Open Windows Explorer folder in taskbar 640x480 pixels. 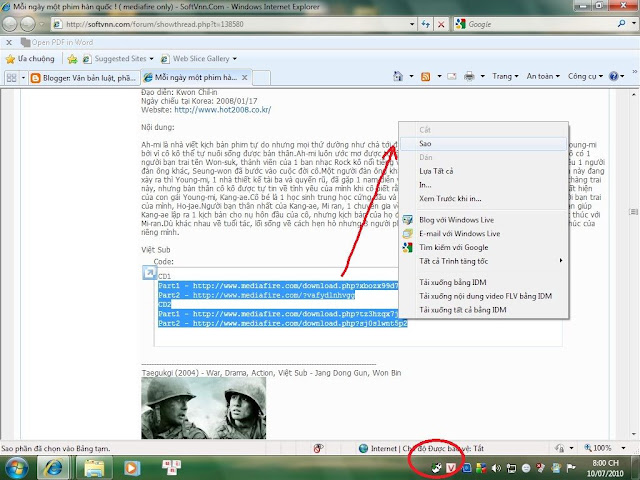pyautogui.click(x=93, y=467)
